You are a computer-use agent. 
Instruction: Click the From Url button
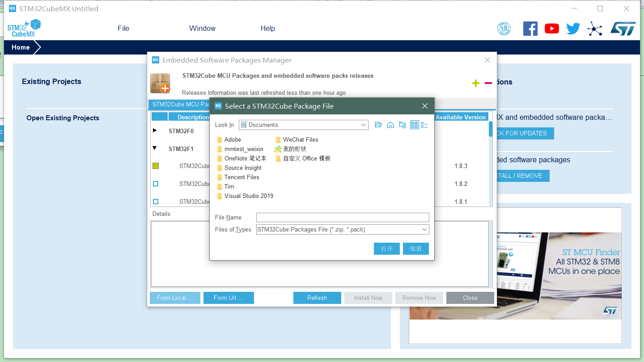click(x=229, y=298)
